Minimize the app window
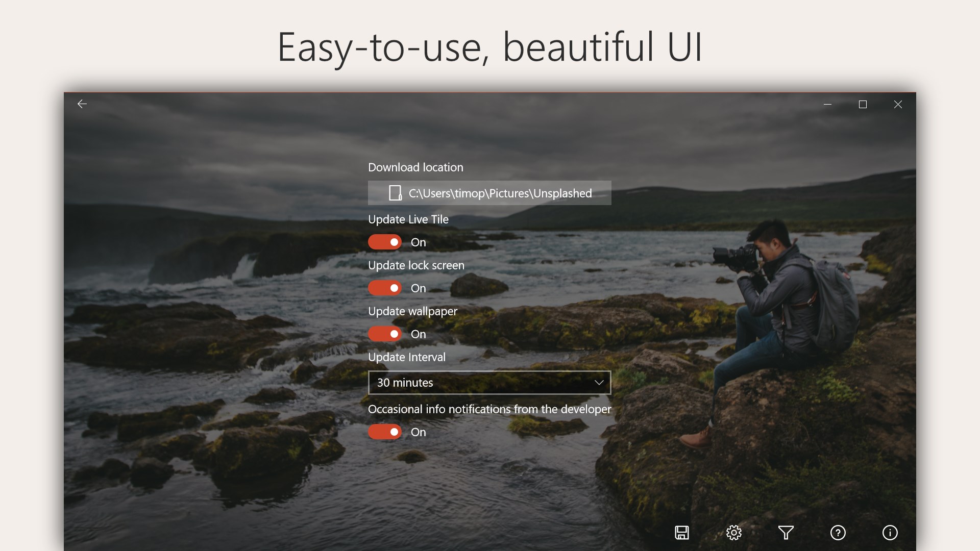This screenshot has width=980, height=551. click(827, 104)
